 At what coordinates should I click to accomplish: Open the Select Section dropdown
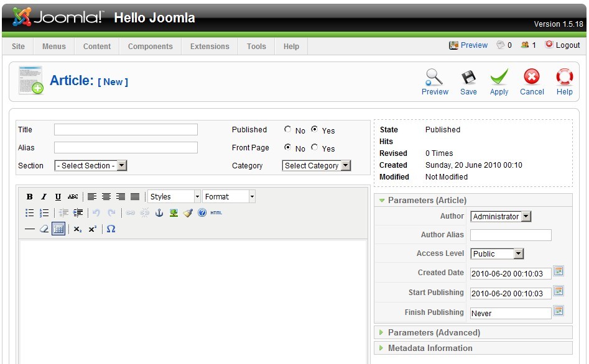pyautogui.click(x=91, y=165)
